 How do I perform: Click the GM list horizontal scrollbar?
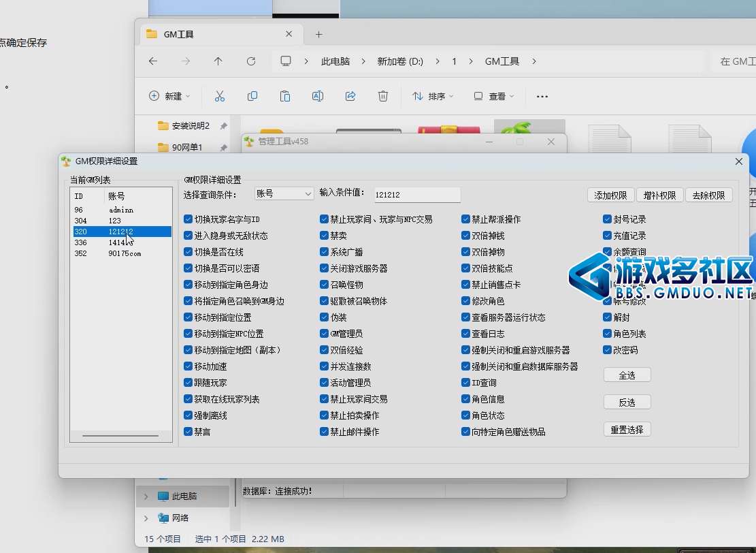120,436
